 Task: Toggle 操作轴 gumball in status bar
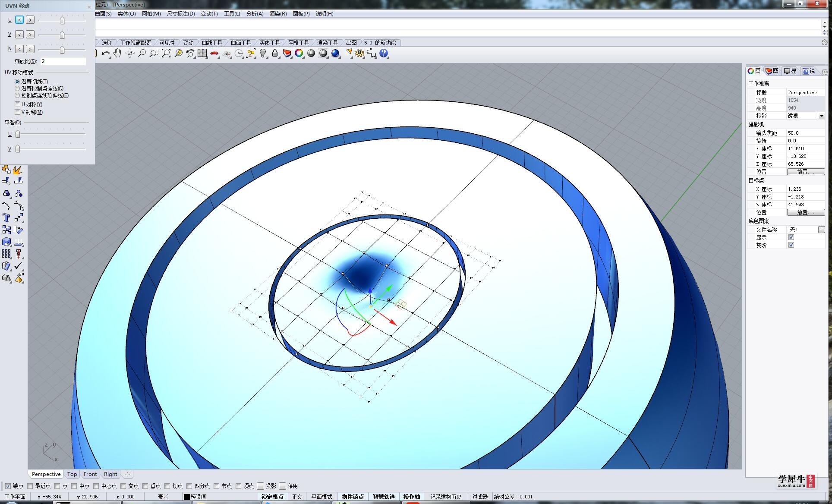click(x=412, y=497)
